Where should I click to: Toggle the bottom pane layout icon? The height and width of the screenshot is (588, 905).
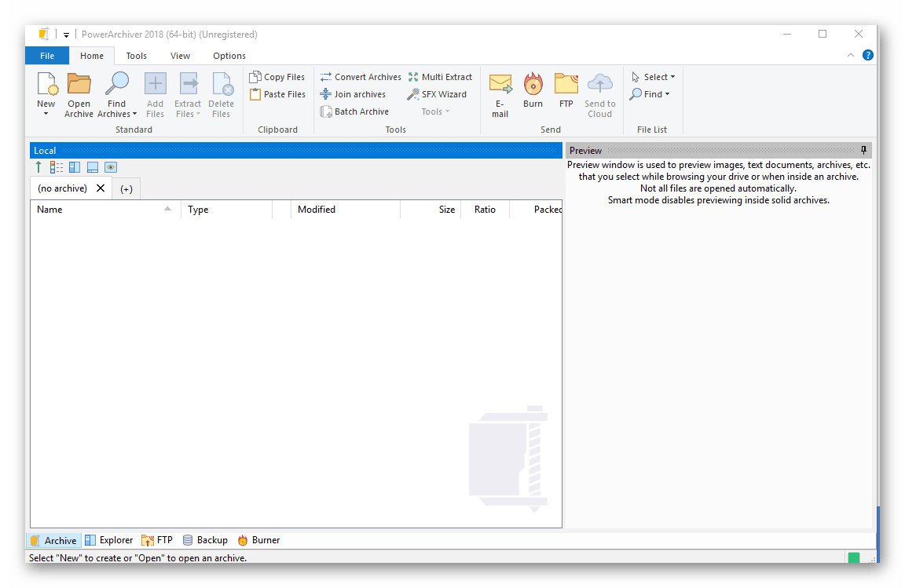pyautogui.click(x=93, y=167)
